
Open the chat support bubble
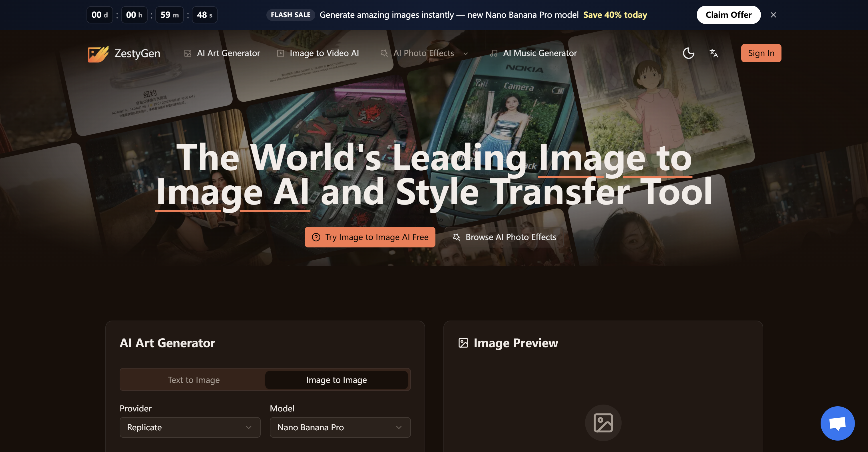838,423
